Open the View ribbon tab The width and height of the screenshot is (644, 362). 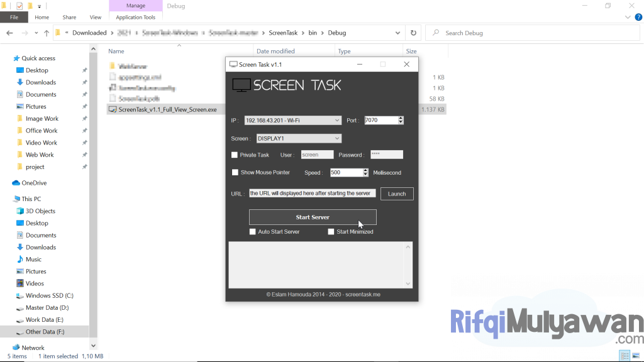tap(96, 18)
